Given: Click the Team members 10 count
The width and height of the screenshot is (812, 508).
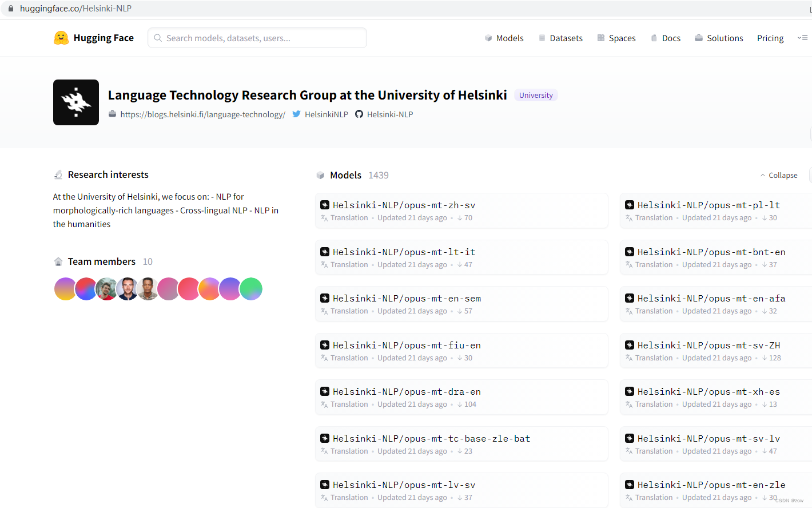Looking at the screenshot, I should [x=148, y=261].
